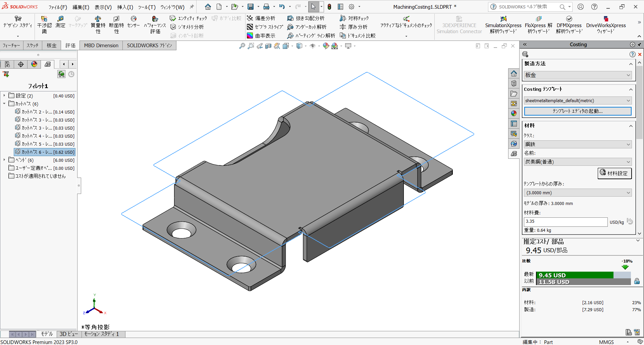Open アンダーカット解析 undercut analysis
Screen dimensions: 644x345
(x=307, y=27)
